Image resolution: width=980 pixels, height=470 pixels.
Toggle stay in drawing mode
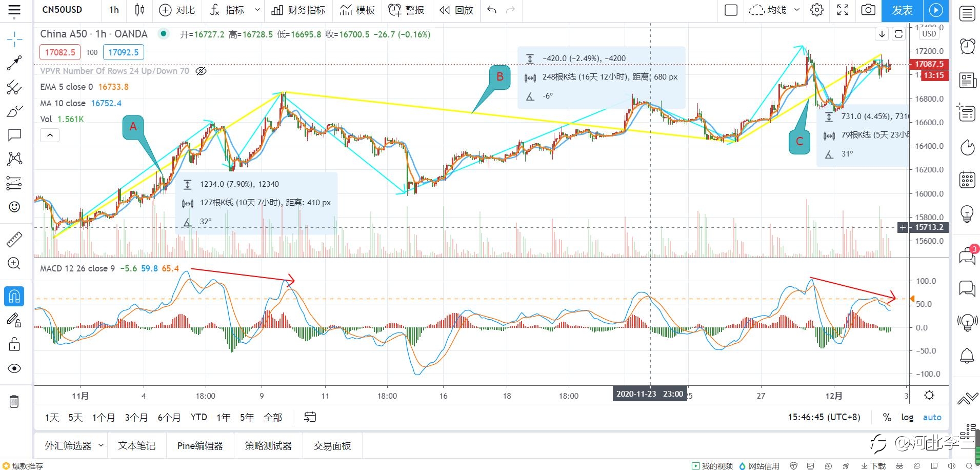(14, 320)
